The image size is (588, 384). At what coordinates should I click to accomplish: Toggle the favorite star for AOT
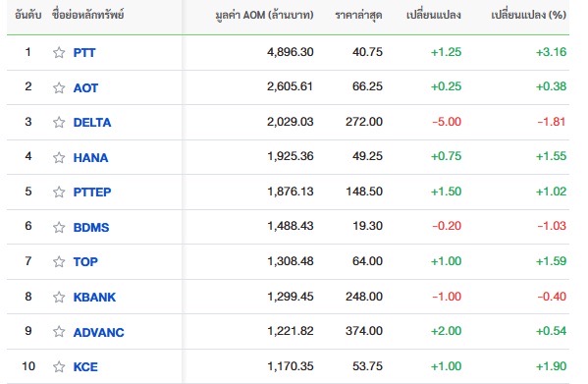[59, 87]
